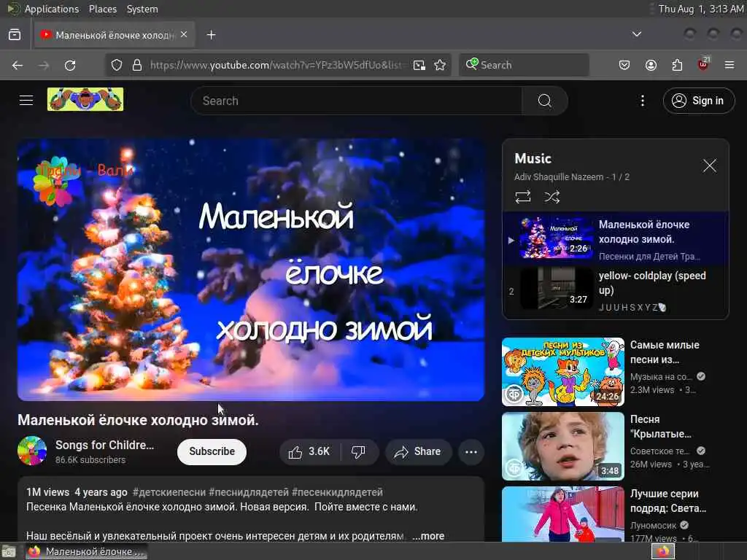Screen dimensions: 747x560
Task: Click the Subscribe button
Action: click(x=212, y=451)
